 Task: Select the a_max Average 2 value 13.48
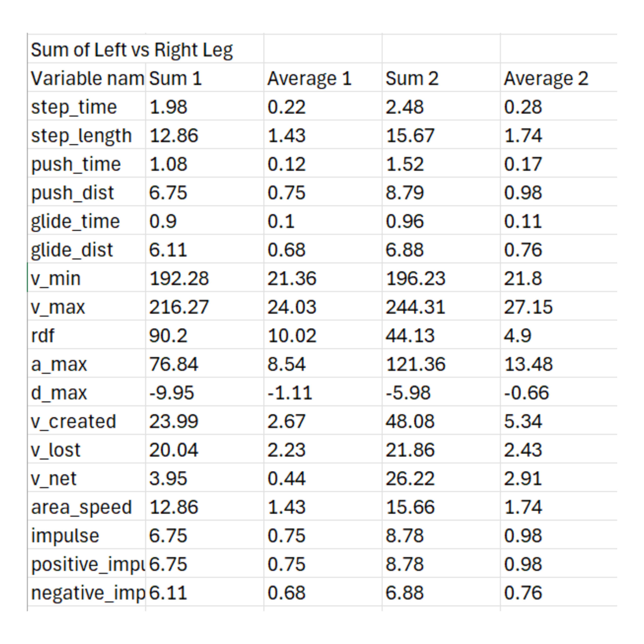(x=528, y=364)
